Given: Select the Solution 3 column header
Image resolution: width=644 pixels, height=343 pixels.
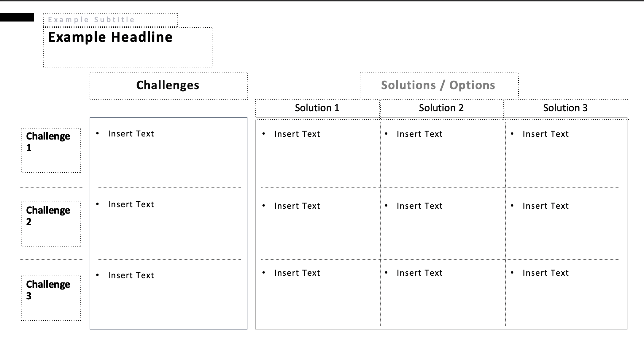Looking at the screenshot, I should pos(567,109).
